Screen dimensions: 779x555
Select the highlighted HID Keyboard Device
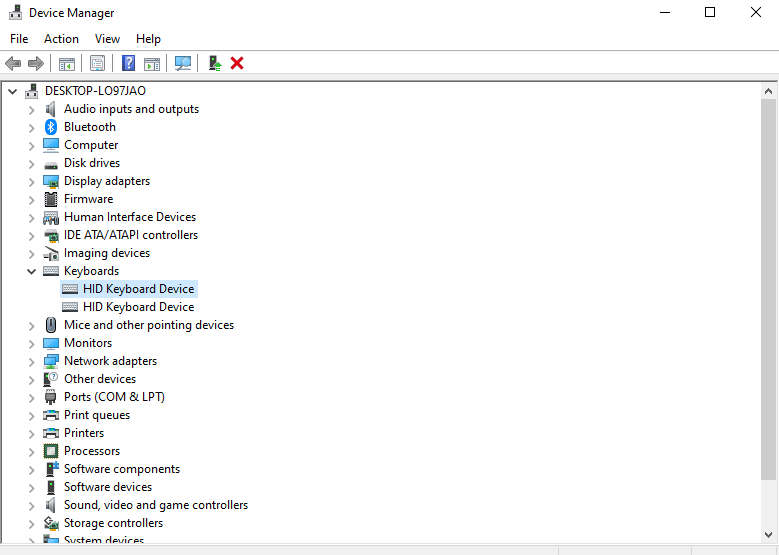click(x=129, y=289)
